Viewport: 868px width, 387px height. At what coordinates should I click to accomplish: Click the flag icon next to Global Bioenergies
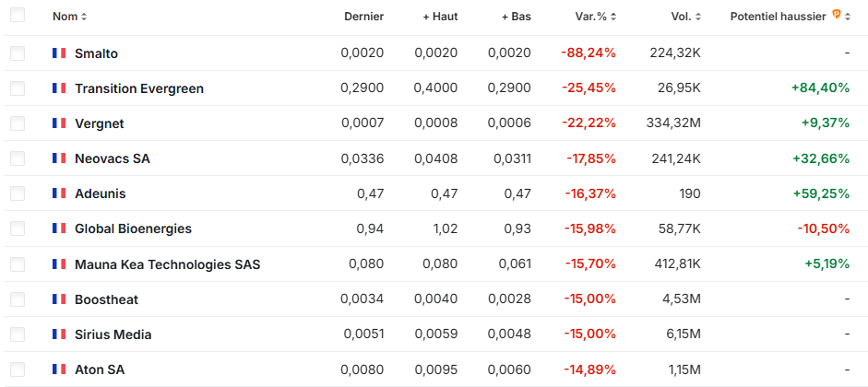pyautogui.click(x=59, y=229)
